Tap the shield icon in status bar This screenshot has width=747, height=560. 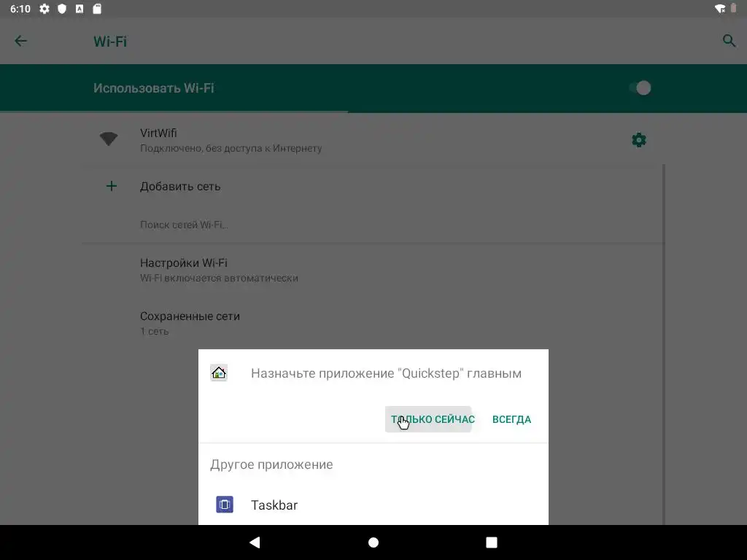62,9
